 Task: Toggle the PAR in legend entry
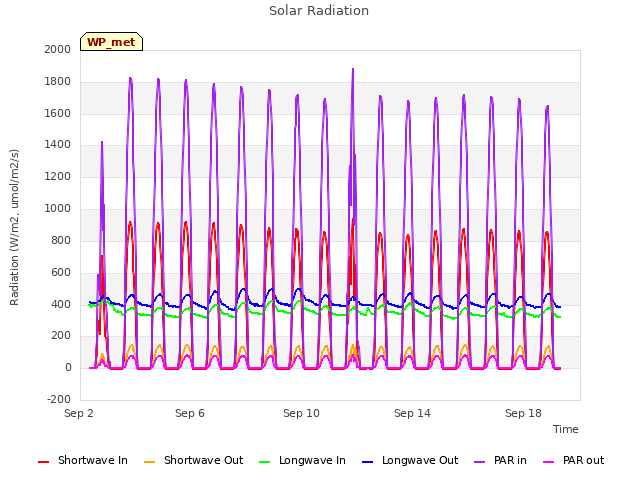[x=500, y=460]
